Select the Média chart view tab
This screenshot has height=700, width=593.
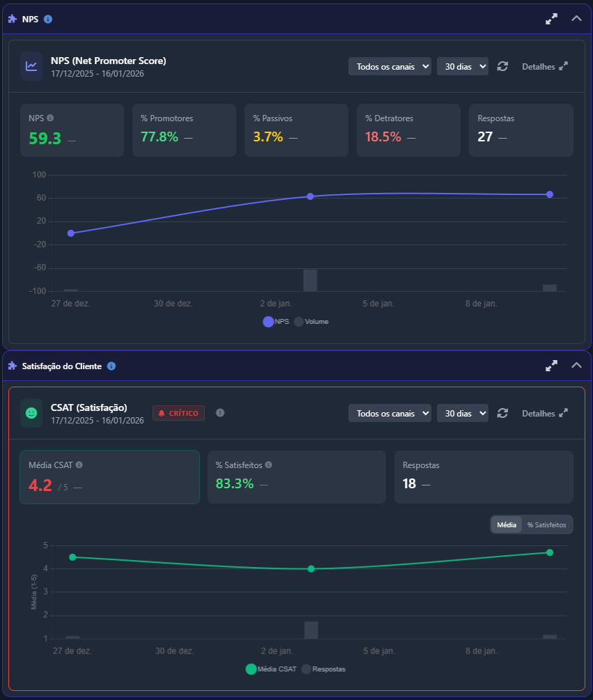click(506, 524)
